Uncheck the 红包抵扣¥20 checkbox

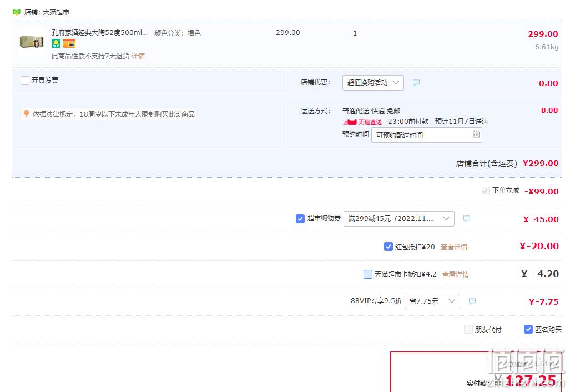(389, 247)
